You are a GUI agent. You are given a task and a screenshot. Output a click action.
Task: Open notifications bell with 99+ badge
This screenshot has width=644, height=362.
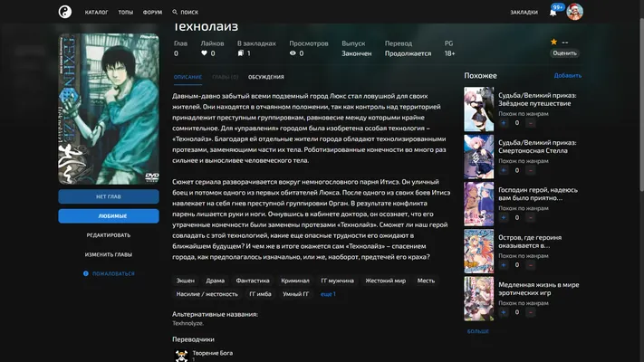[553, 13]
